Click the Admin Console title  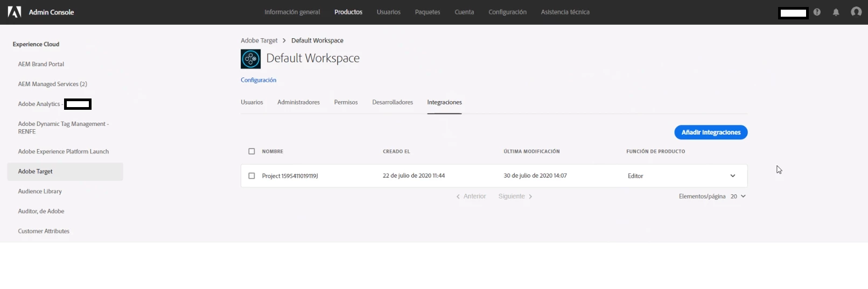click(x=51, y=12)
